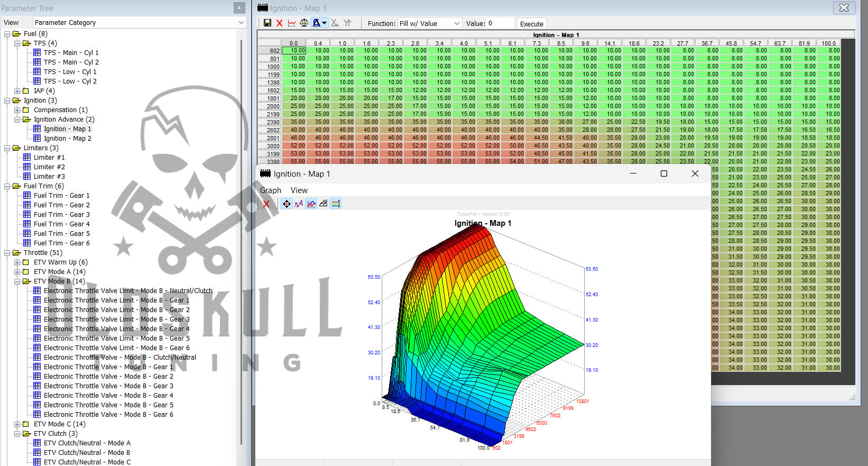Collapse the Limiters (3) tree node
The image size is (868, 466).
click(7, 148)
